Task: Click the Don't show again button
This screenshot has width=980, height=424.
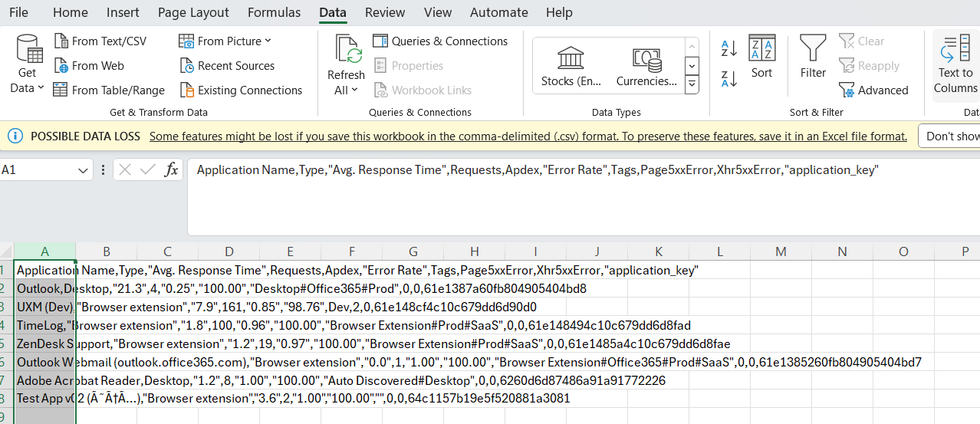Action: pyautogui.click(x=952, y=136)
